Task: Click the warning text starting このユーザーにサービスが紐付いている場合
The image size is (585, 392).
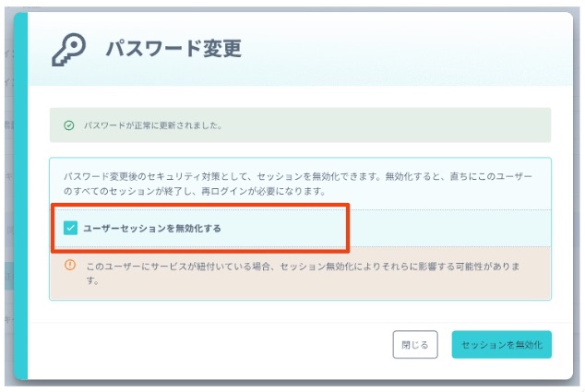Action: (x=304, y=266)
